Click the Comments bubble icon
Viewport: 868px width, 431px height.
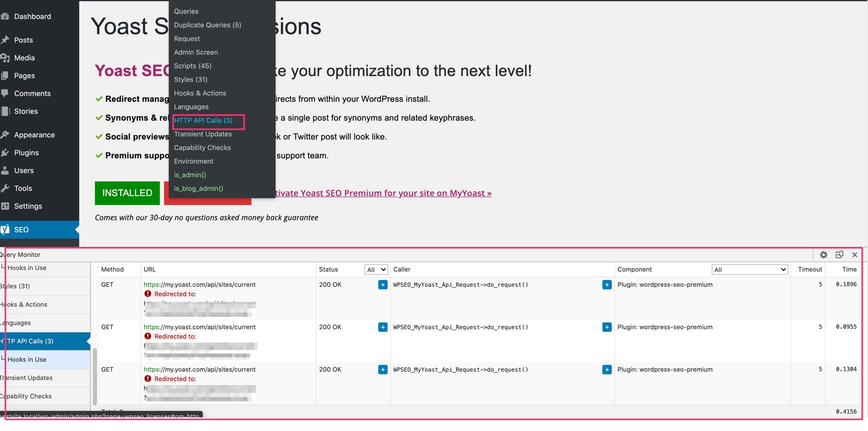(5, 93)
